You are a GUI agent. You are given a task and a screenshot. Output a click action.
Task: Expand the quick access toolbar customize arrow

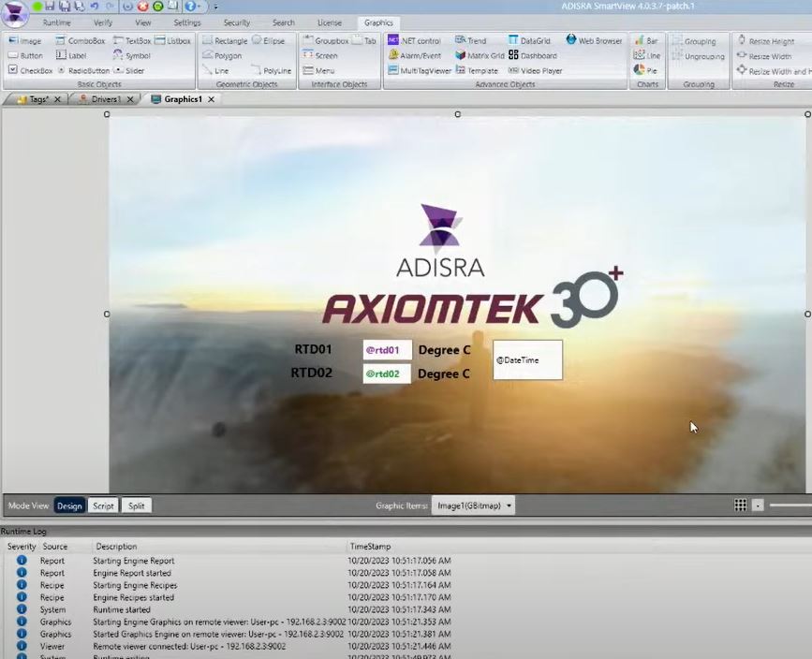216,7
